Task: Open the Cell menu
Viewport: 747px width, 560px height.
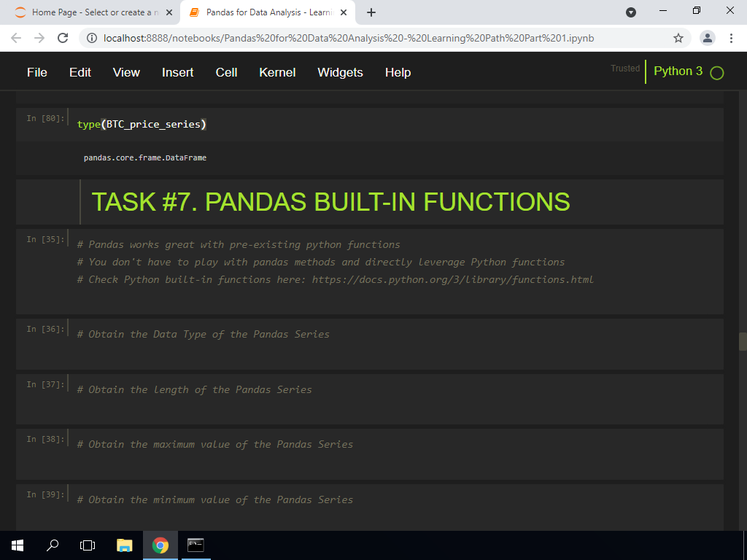Action: coord(226,72)
